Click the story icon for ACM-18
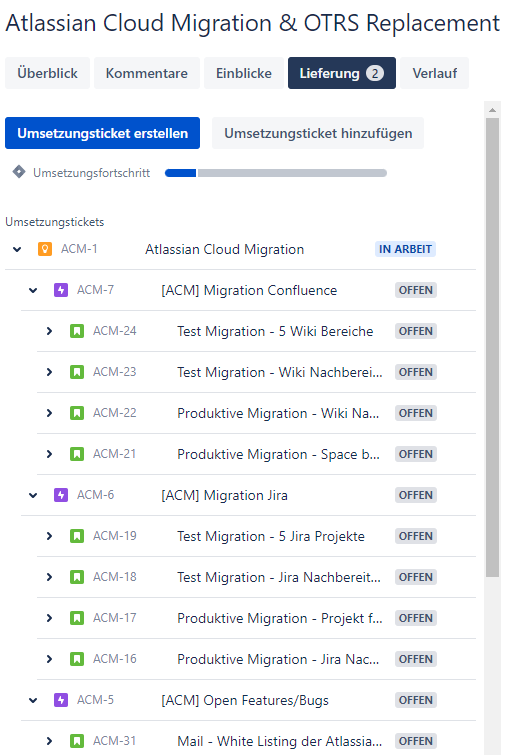 click(x=77, y=577)
